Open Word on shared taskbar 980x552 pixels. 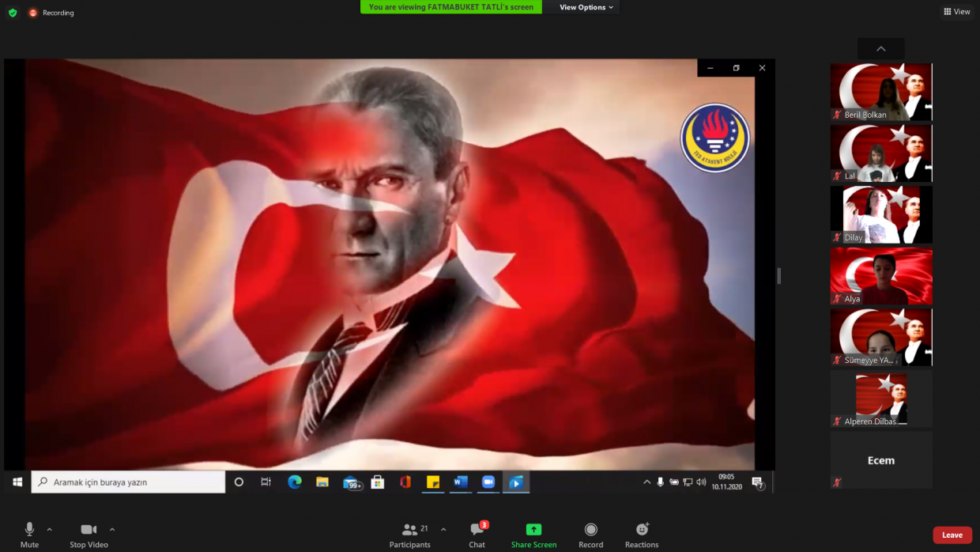coord(461,482)
